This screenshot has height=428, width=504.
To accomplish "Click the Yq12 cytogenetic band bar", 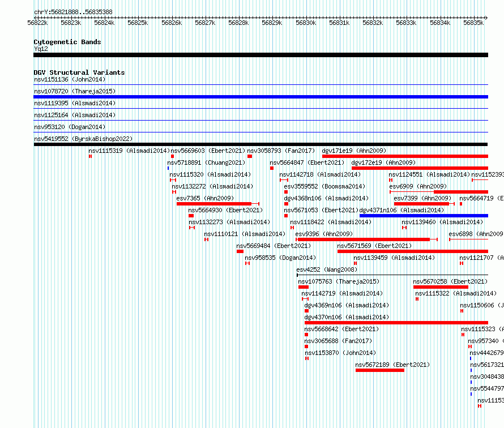I will tap(260, 55).
